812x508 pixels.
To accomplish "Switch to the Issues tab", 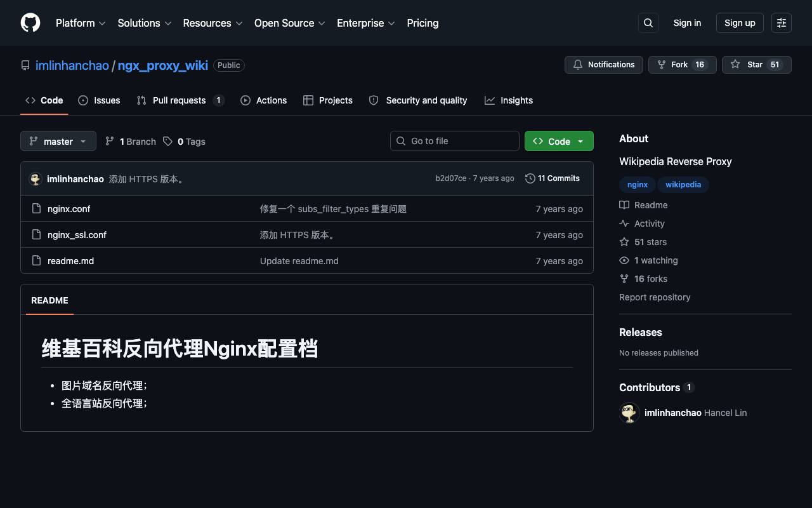I will pyautogui.click(x=99, y=100).
